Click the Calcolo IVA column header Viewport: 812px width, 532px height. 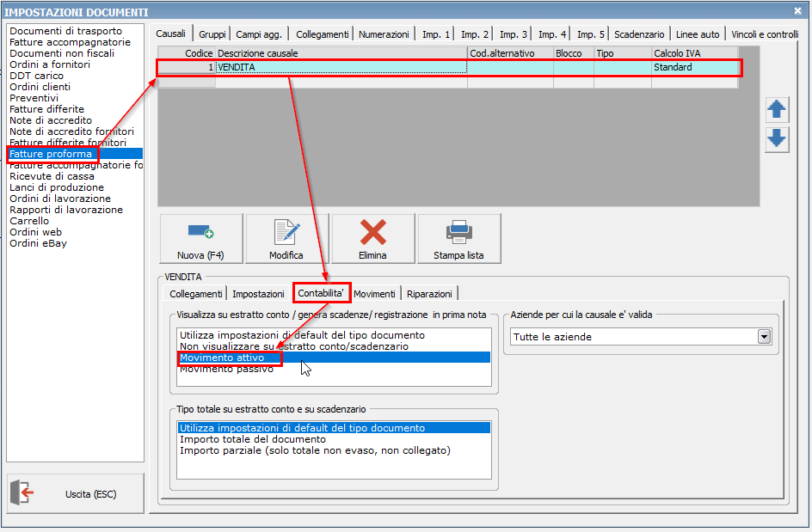[x=694, y=53]
